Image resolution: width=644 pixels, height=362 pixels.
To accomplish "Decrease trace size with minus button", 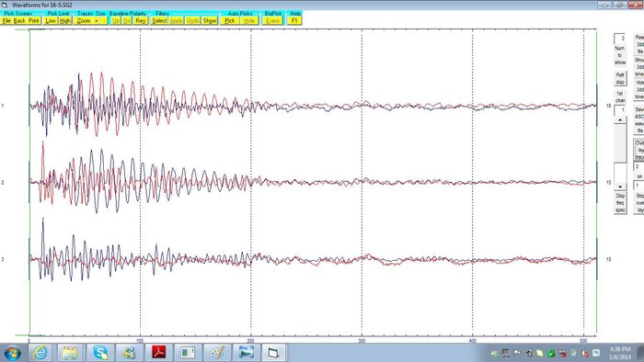I will click(x=104, y=20).
